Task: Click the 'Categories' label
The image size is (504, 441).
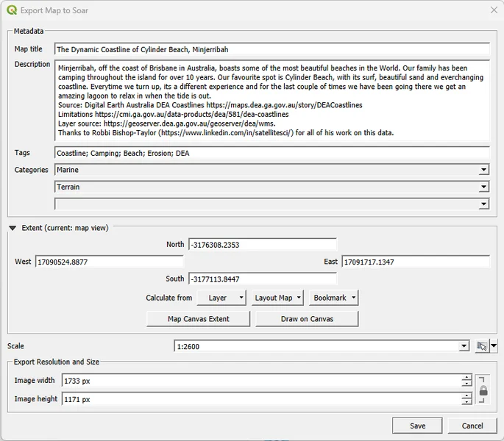Action: click(x=31, y=170)
